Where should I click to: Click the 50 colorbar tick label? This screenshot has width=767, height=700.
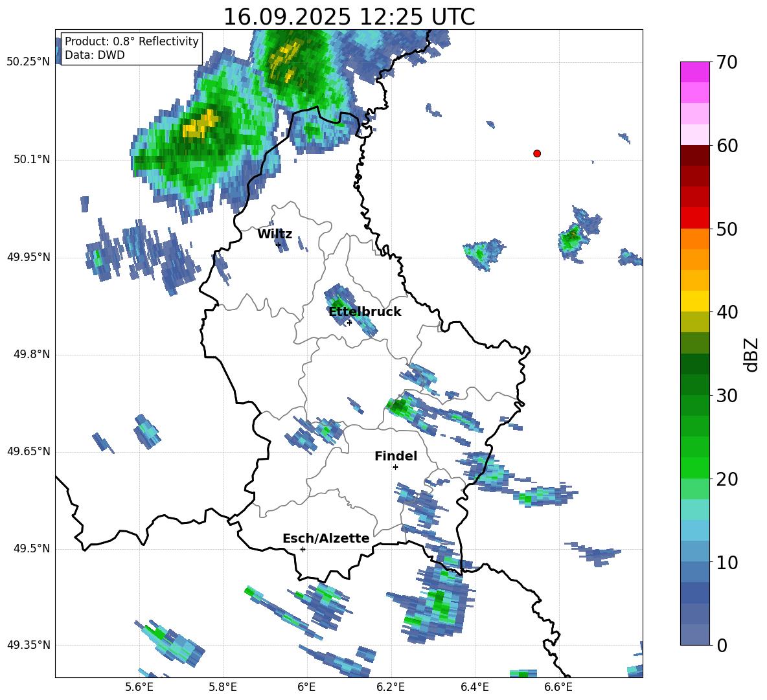pyautogui.click(x=727, y=229)
